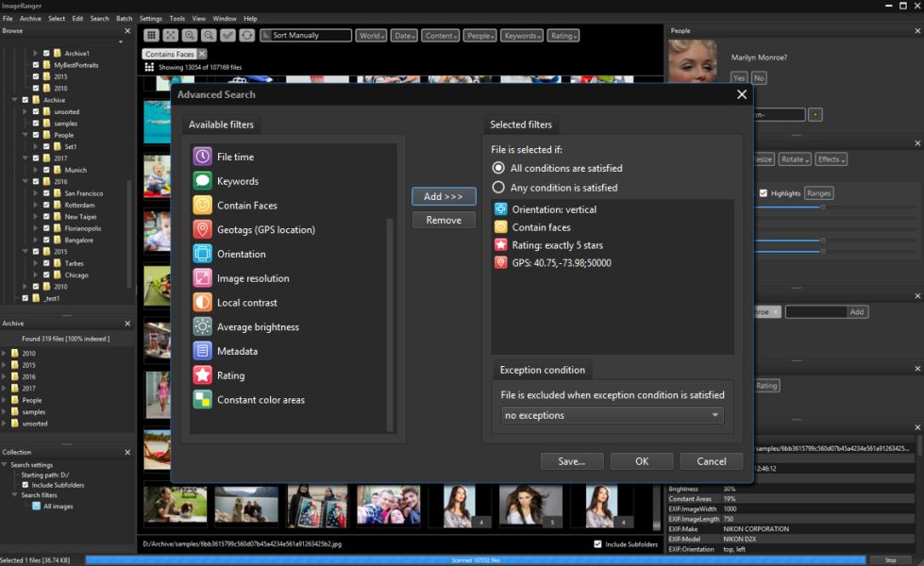Image resolution: width=924 pixels, height=566 pixels.
Task: Open the Keywords dropdown in toolbar
Action: [x=522, y=36]
